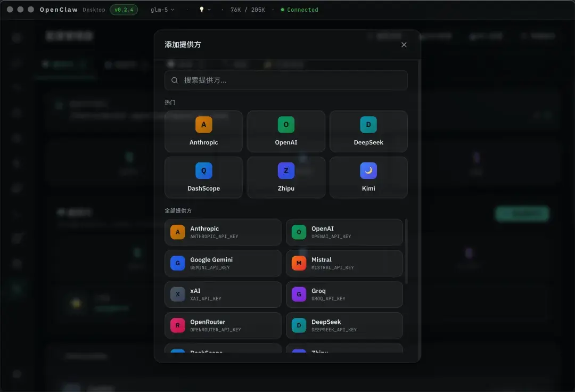Image resolution: width=575 pixels, height=392 pixels.
Task: Click the orange A icon in 全部提供方 list
Action: 177,232
